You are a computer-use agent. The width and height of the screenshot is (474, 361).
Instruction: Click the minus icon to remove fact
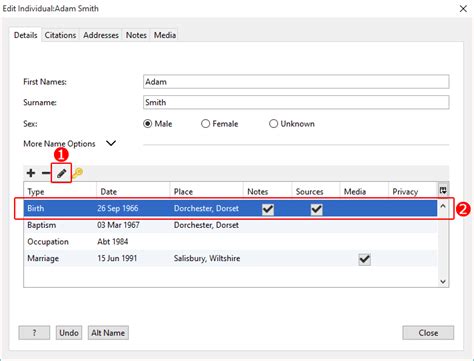pyautogui.click(x=46, y=173)
